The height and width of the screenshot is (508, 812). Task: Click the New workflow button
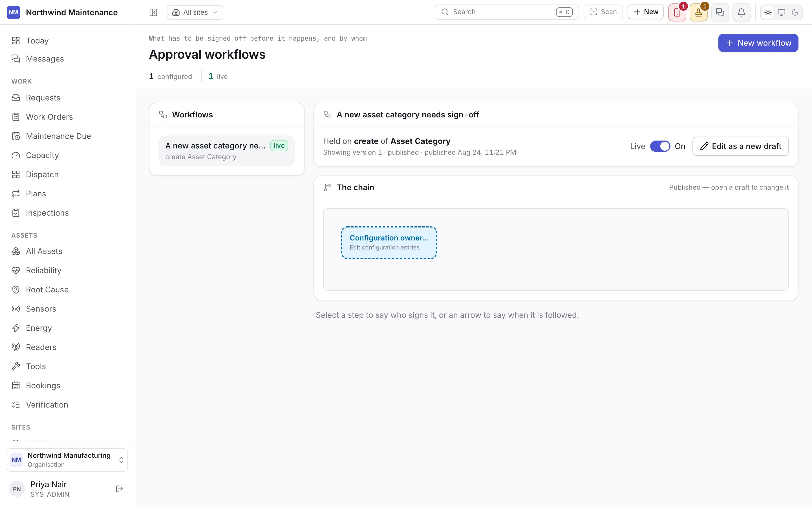tap(758, 43)
